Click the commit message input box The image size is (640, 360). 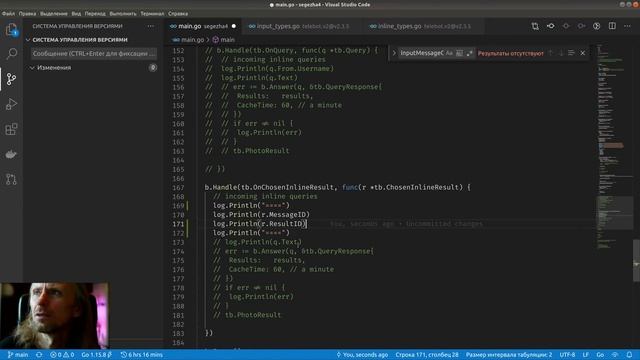pos(93,53)
